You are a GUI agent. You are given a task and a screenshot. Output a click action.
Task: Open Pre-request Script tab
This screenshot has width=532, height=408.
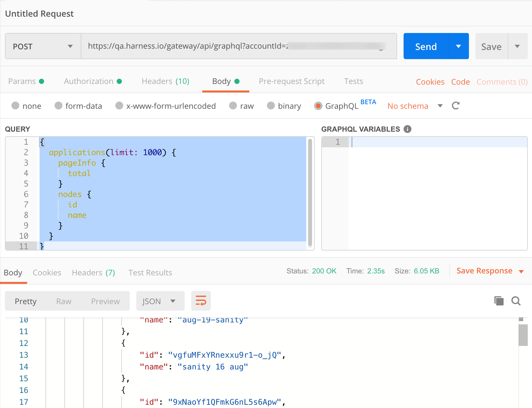pyautogui.click(x=291, y=81)
